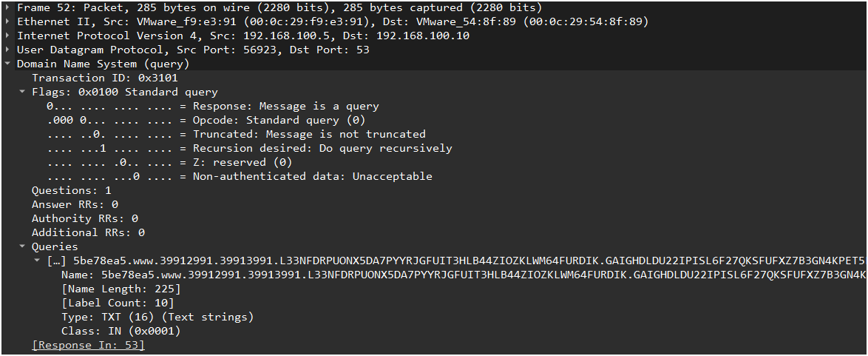Expand the User Datagram Protocol section
This screenshot has height=356, width=868.
tap(7, 50)
